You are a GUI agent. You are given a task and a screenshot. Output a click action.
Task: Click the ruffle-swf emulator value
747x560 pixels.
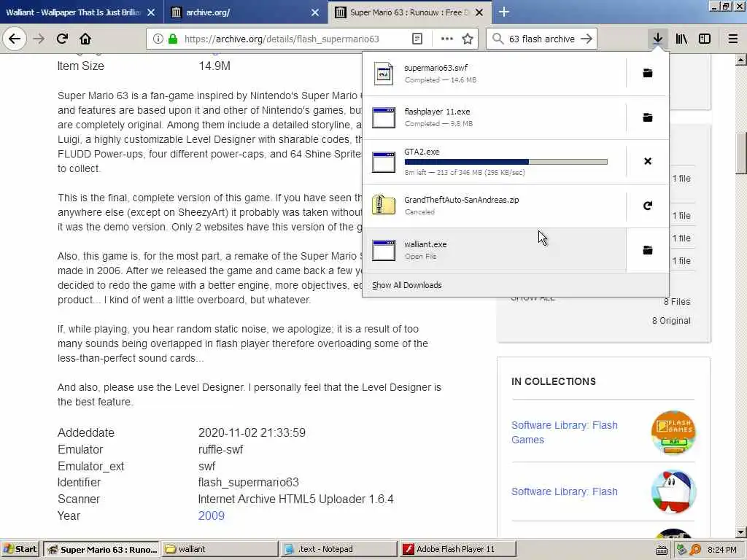220,449
